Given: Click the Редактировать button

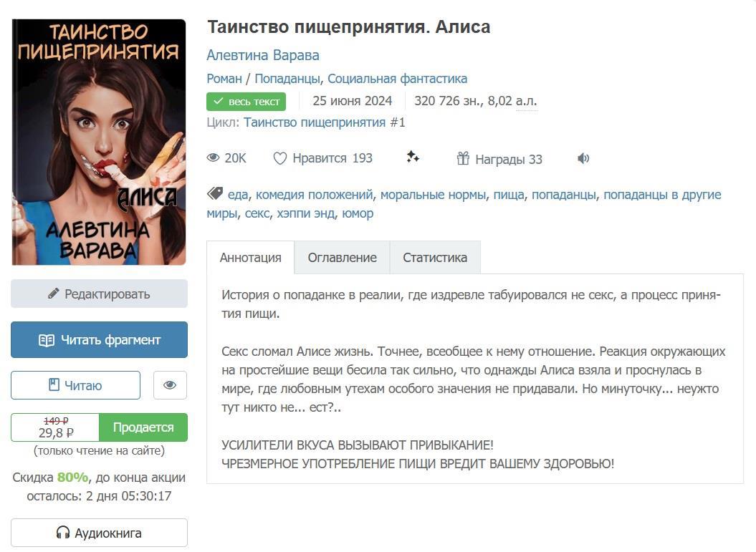Looking at the screenshot, I should (100, 294).
